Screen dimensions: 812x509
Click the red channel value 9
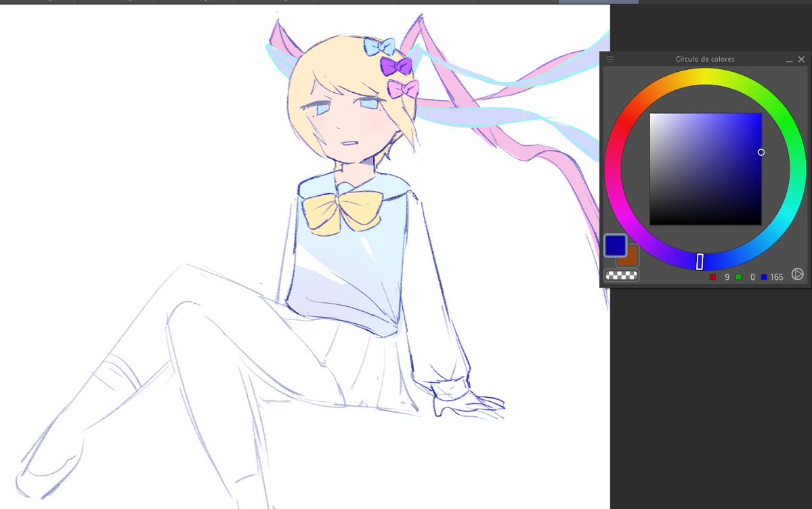[x=727, y=277]
